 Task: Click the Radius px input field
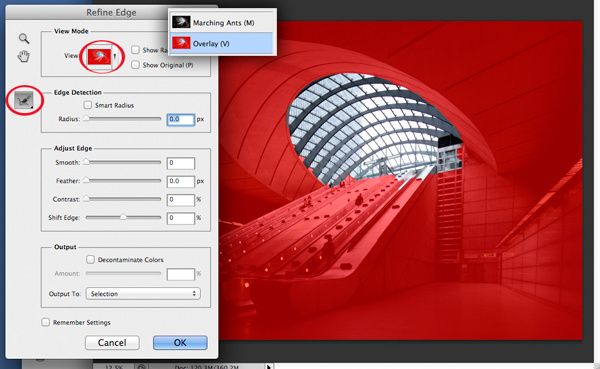pyautogui.click(x=181, y=119)
